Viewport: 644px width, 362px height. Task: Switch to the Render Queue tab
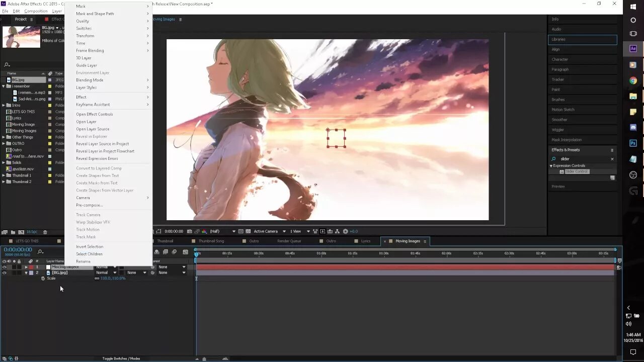tap(289, 241)
